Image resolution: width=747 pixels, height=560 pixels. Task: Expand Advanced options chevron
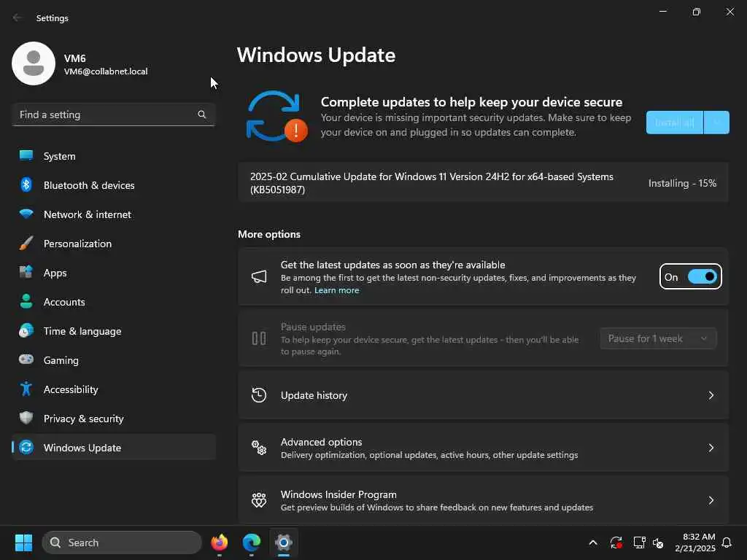click(711, 448)
